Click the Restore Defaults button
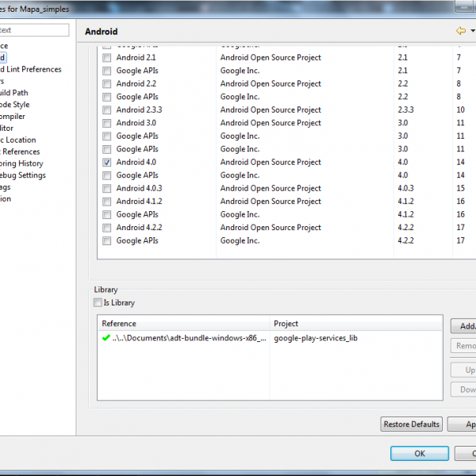This screenshot has height=476, width=476. (x=411, y=424)
